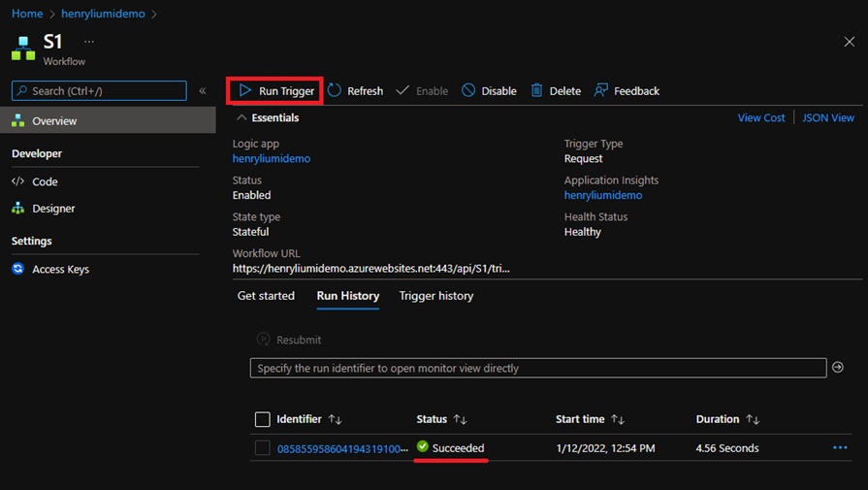Screen dimensions: 868x490
Task: Open Designer in the Developer section
Action: click(53, 209)
